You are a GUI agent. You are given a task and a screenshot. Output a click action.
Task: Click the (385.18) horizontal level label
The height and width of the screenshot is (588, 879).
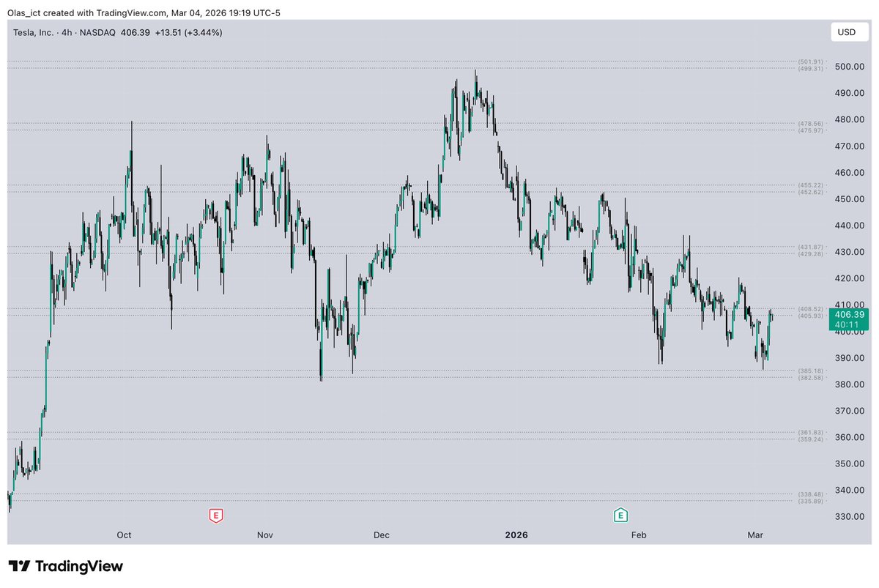(x=811, y=371)
